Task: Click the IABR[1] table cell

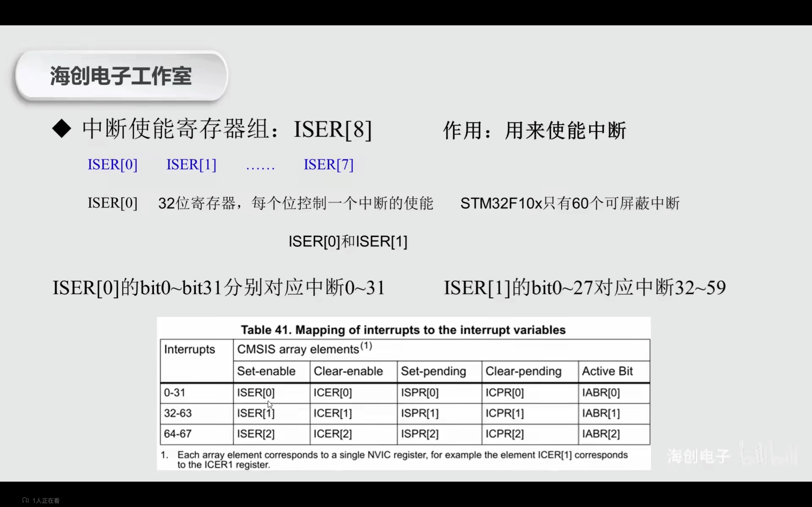Action: click(601, 413)
